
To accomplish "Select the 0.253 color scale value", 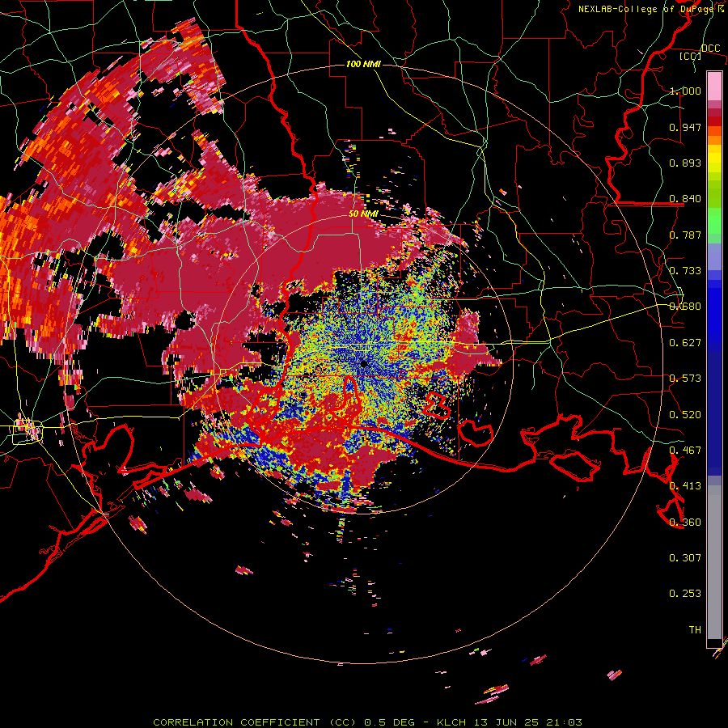I will pyautogui.click(x=685, y=594).
